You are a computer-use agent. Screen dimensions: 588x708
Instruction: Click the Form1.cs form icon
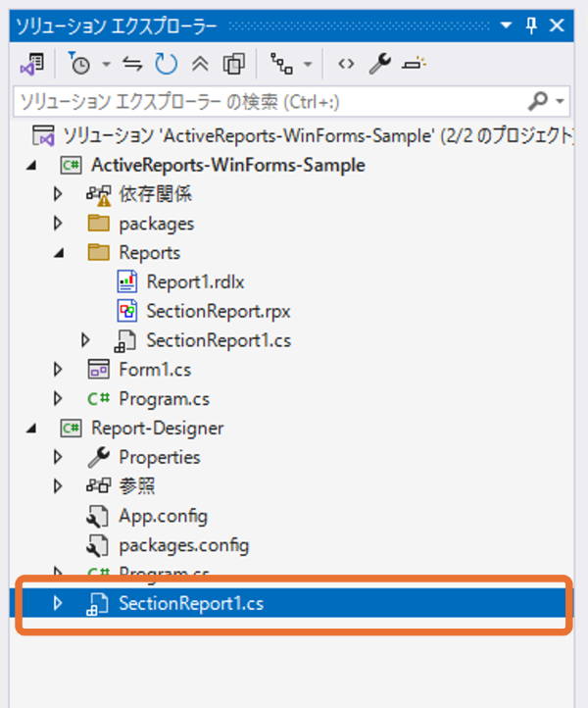click(x=98, y=369)
